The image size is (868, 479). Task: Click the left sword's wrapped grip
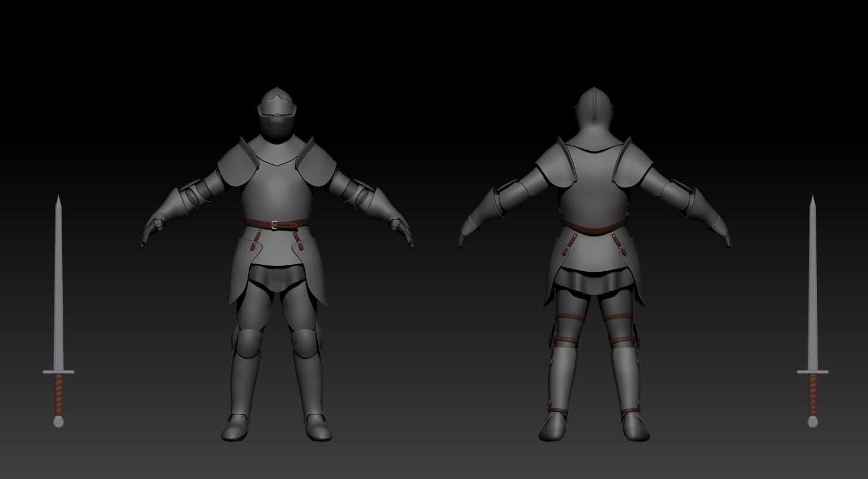click(x=57, y=393)
